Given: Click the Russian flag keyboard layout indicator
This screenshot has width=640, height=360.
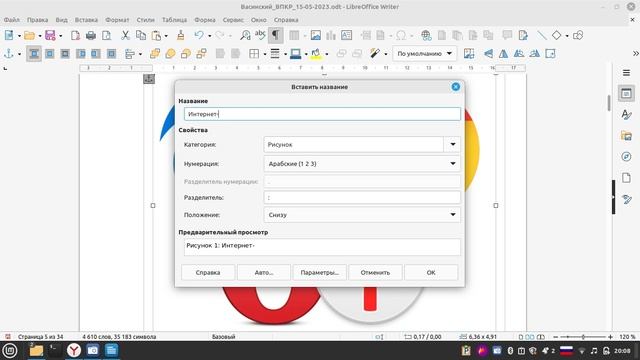Looking at the screenshot, I should (566, 350).
